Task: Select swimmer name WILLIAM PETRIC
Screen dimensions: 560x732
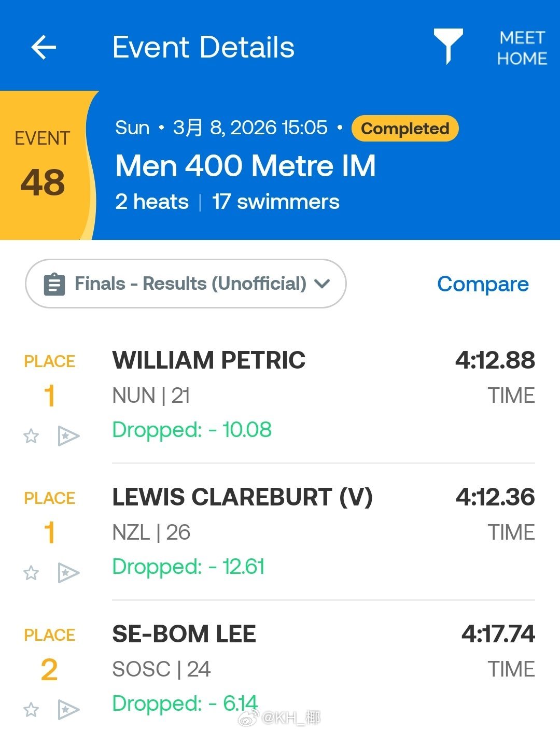Action: pos(209,360)
